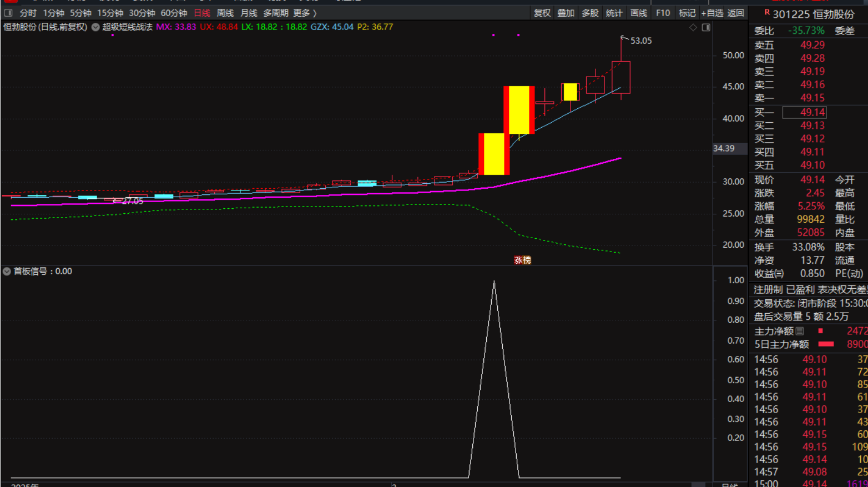
Task: Toggle the left sidebar panel icon
Action: (8, 13)
